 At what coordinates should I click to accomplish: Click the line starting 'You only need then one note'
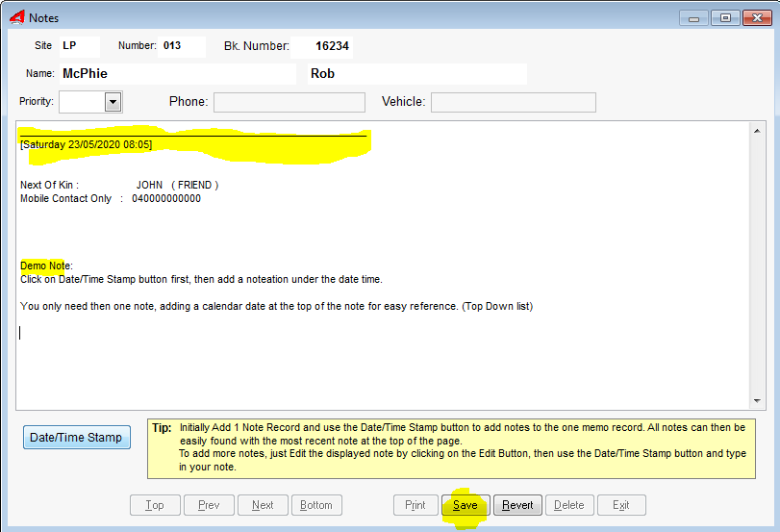[x=276, y=306]
